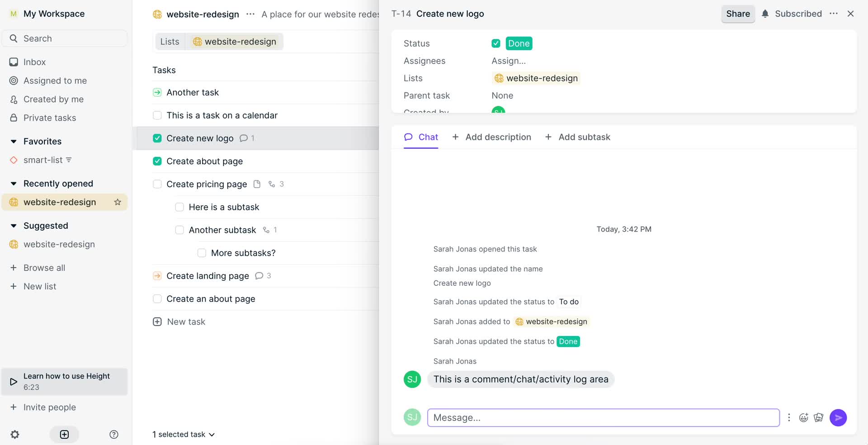
Task: Open the Done status dropdown
Action: [x=519, y=43]
